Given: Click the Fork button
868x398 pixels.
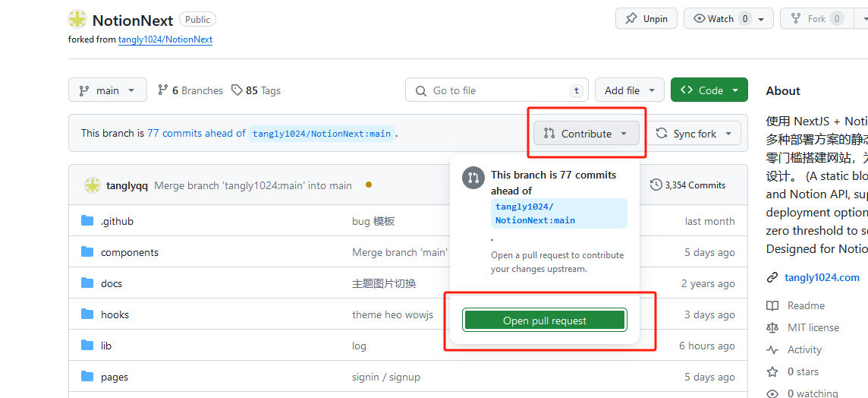Looking at the screenshot, I should [816, 18].
